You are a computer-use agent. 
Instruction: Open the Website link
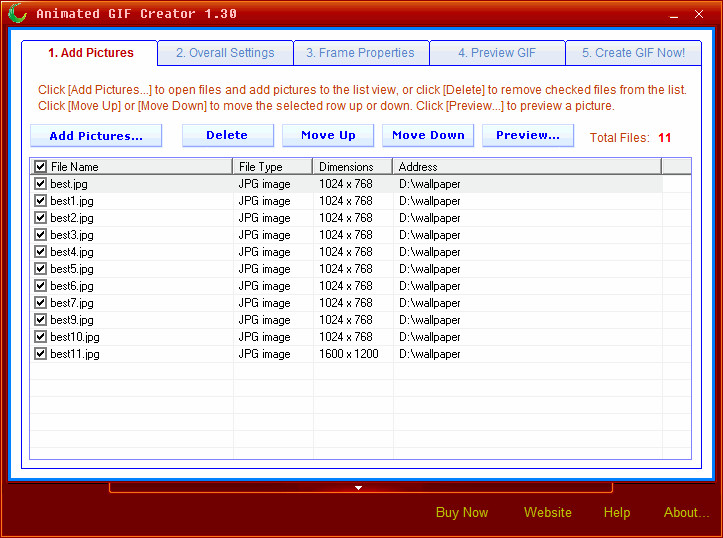[x=548, y=513]
